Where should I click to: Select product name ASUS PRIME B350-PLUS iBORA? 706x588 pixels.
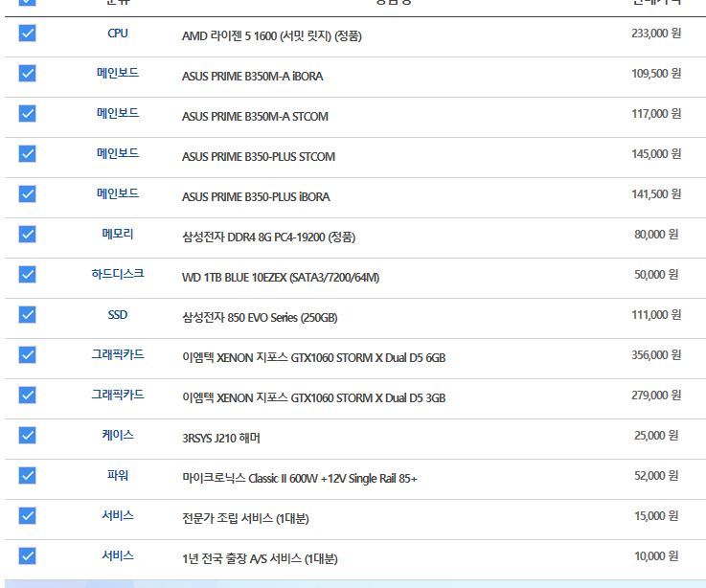pos(256,196)
